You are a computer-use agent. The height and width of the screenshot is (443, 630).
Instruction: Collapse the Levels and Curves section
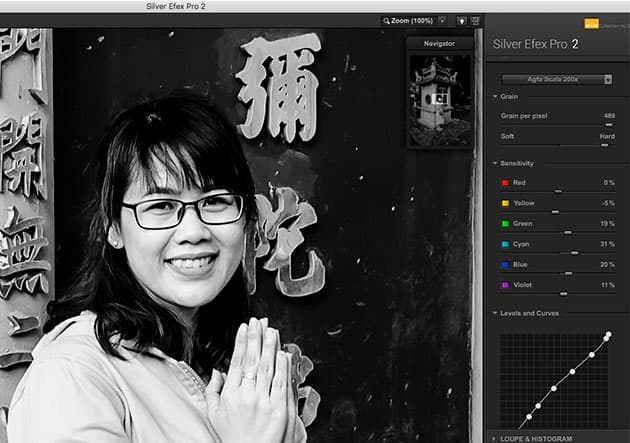click(x=495, y=313)
